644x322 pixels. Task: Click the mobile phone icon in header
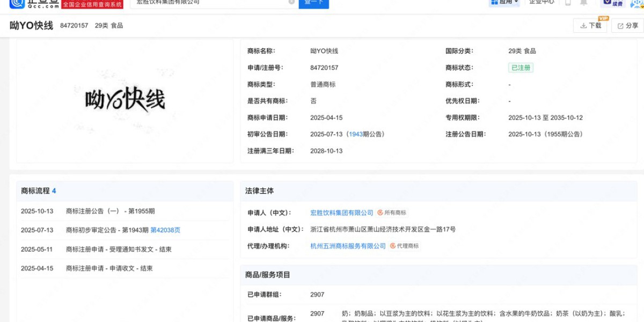(x=568, y=3)
